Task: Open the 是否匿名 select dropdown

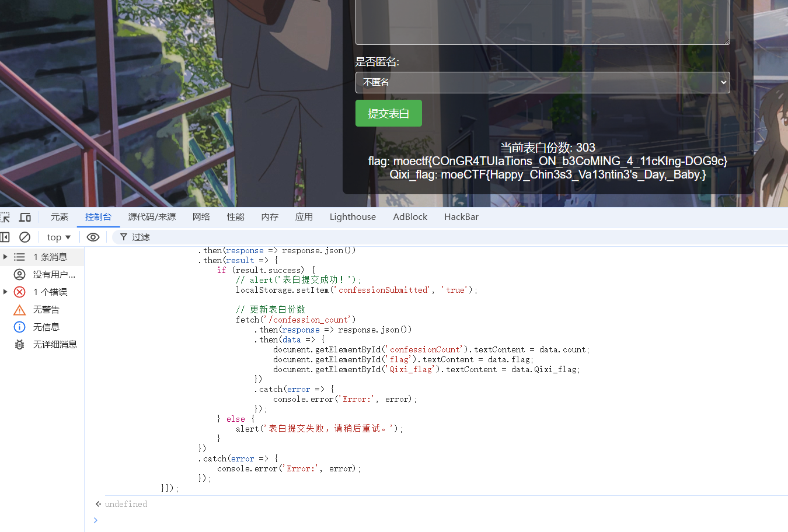Action: pos(542,82)
